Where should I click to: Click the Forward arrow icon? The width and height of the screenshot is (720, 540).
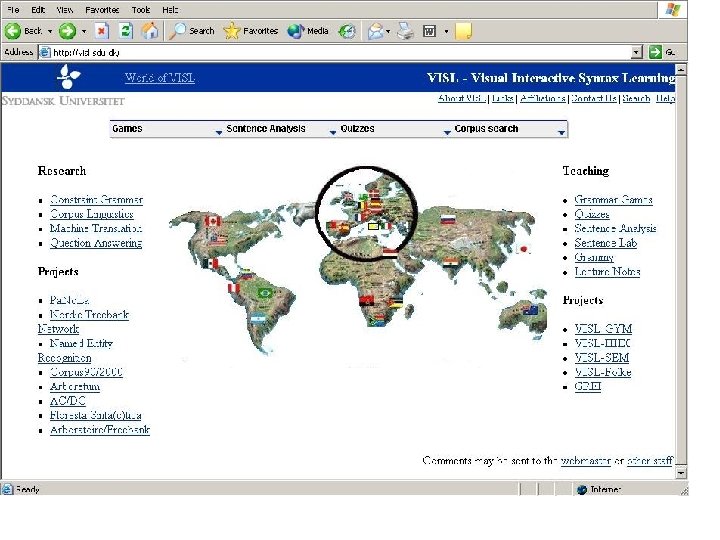click(67, 31)
